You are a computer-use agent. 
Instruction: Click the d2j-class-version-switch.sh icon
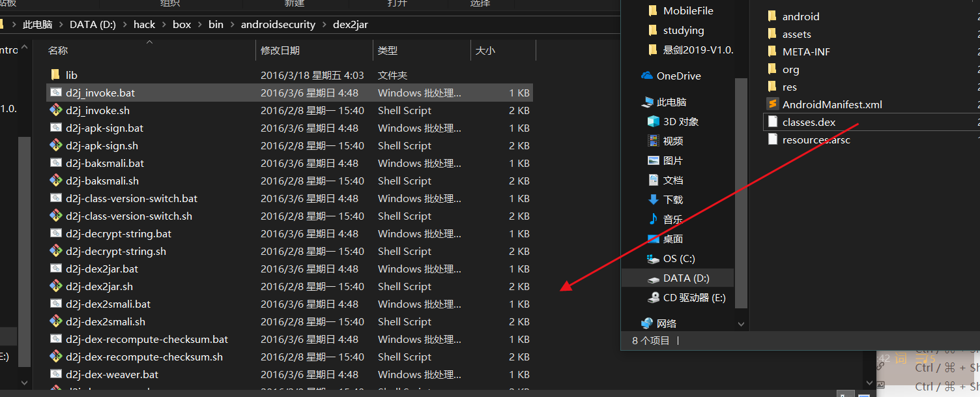pos(55,216)
